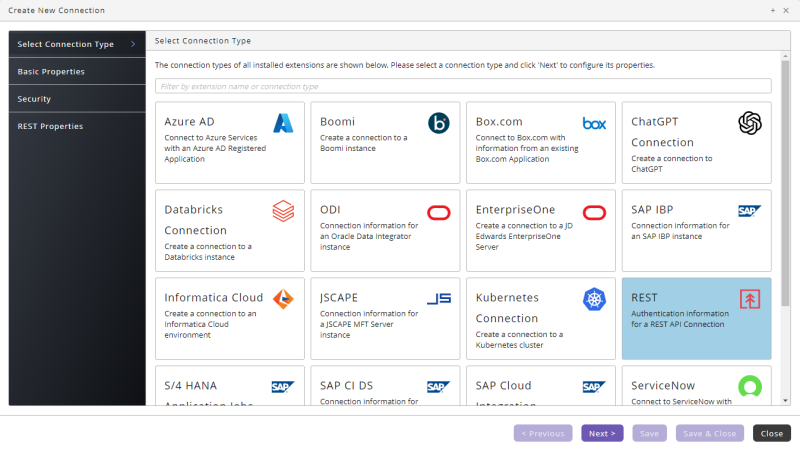The width and height of the screenshot is (800, 450).
Task: Select the Azure AD connection title
Action: tap(189, 121)
